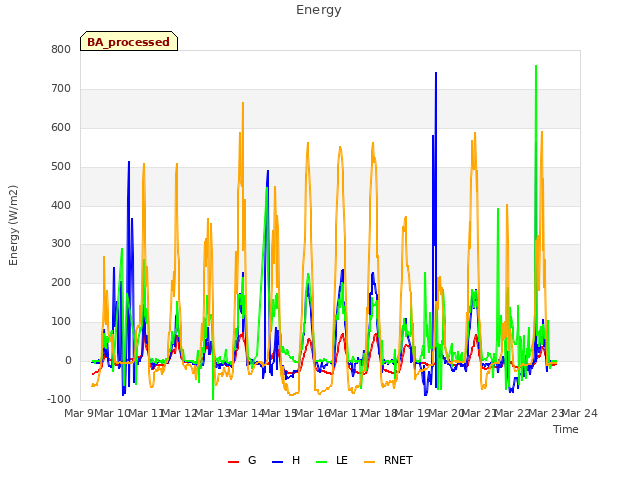Image resolution: width=640 pixels, height=480 pixels.
Task: Click the blue H legend color marker
Action: [x=277, y=462]
